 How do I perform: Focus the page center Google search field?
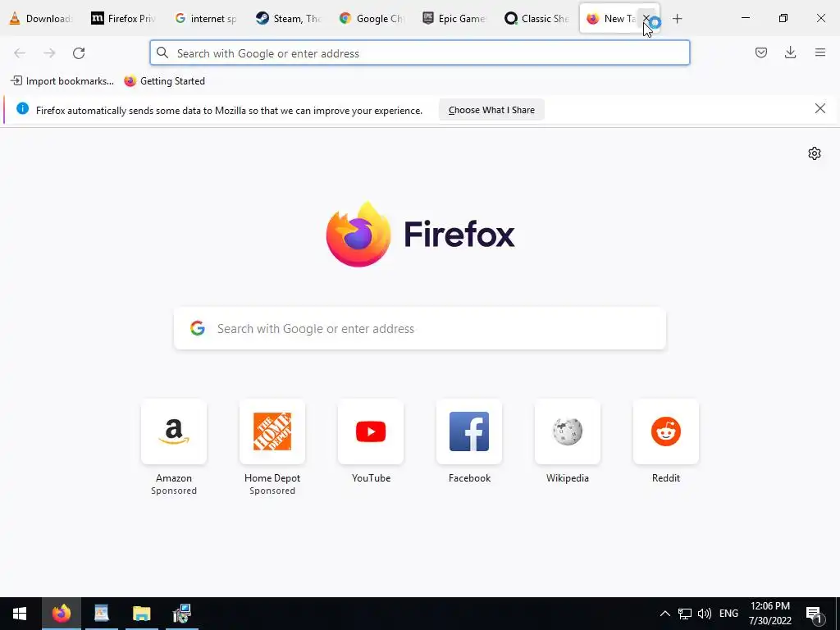coord(419,328)
